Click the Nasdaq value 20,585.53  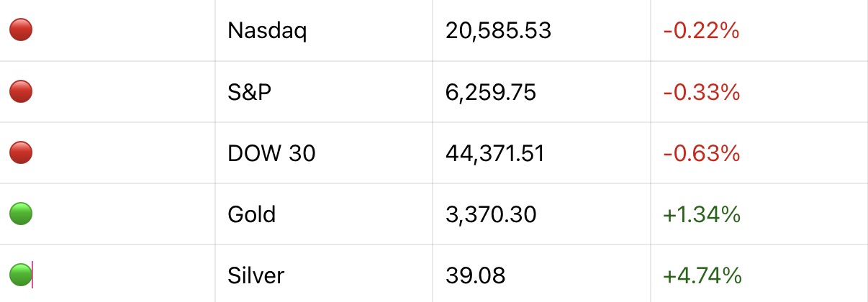[x=498, y=31]
